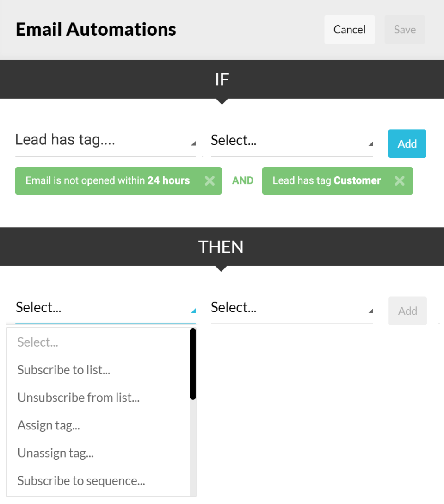Screen dimensions: 444x504
Task: Click the X on the right green condition chip
Action: coord(400,180)
